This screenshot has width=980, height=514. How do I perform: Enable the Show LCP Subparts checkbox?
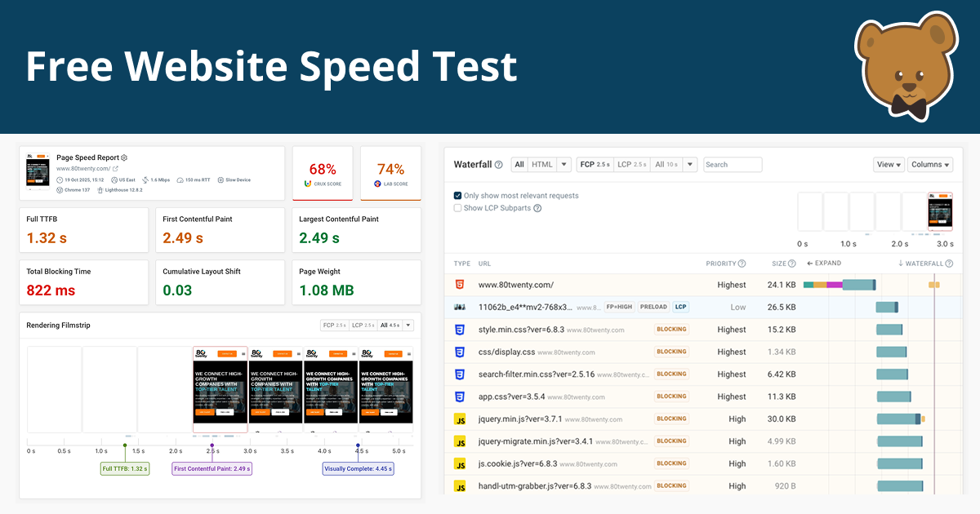click(458, 208)
